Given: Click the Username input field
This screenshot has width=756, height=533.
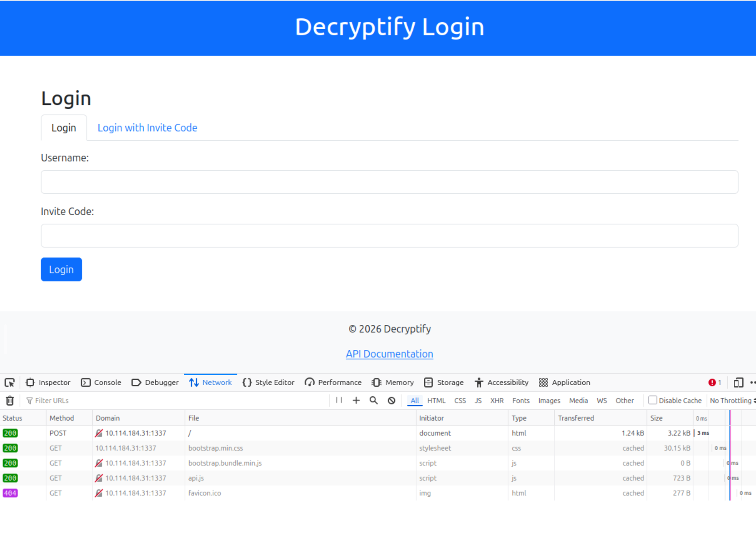Looking at the screenshot, I should (x=389, y=182).
